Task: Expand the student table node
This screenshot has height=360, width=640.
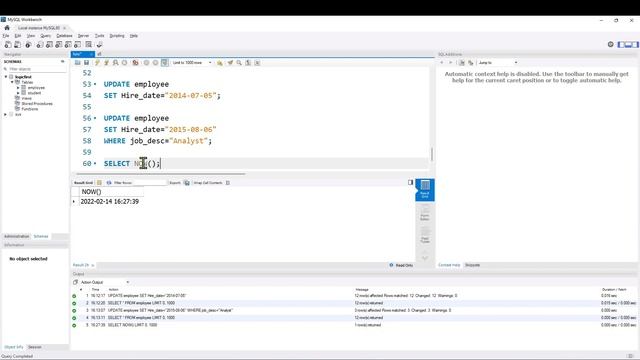Action: [x=18, y=93]
